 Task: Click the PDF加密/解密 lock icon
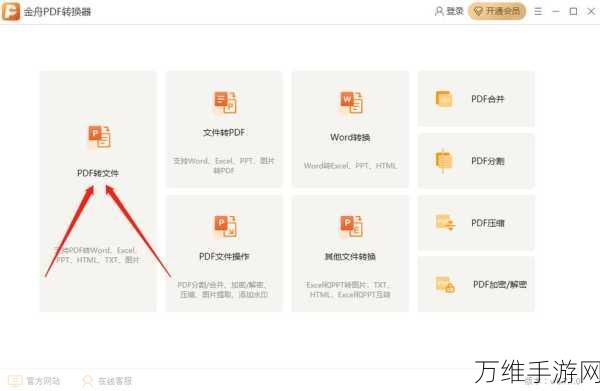(445, 285)
